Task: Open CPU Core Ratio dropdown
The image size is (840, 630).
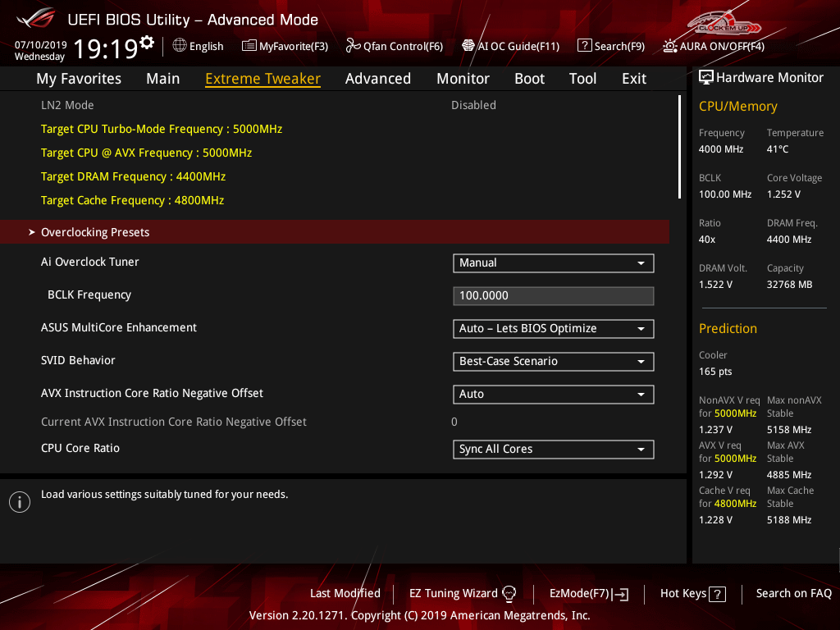Action: tap(553, 450)
